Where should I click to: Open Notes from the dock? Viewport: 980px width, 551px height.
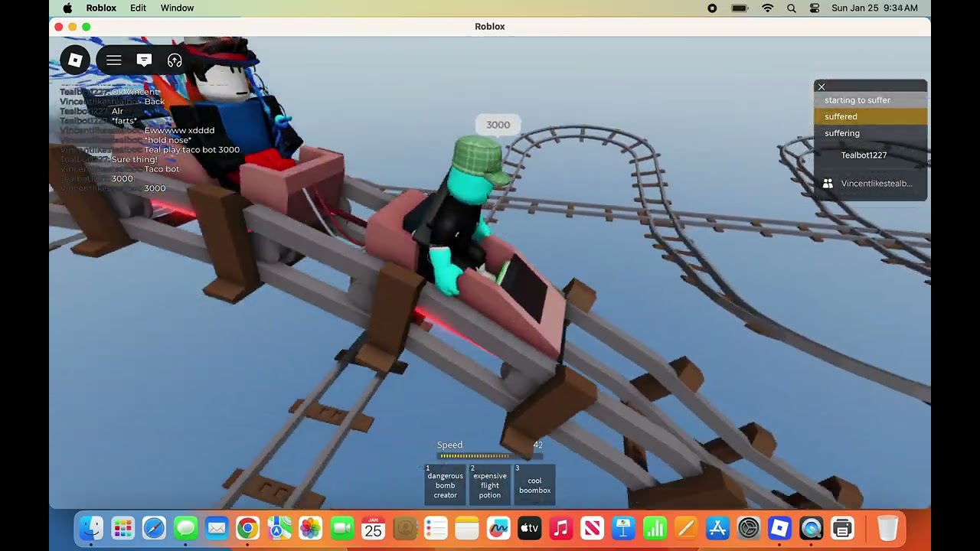[x=466, y=528]
